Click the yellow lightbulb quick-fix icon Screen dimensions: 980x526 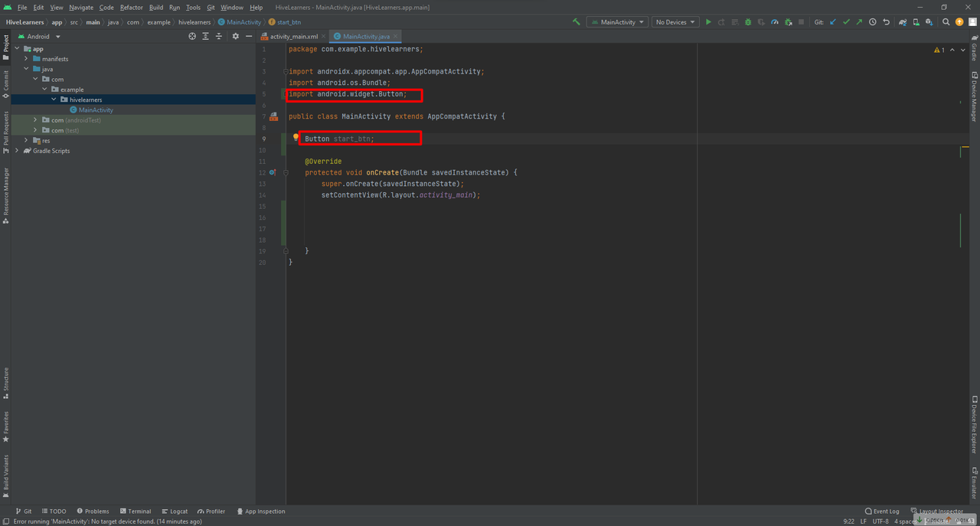pos(296,138)
